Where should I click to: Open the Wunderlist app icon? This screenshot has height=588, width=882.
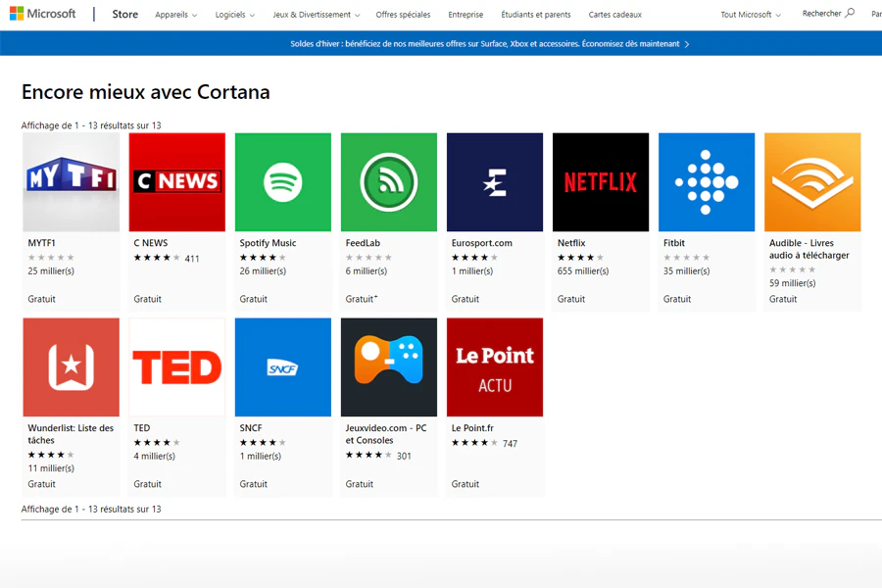pyautogui.click(x=71, y=367)
